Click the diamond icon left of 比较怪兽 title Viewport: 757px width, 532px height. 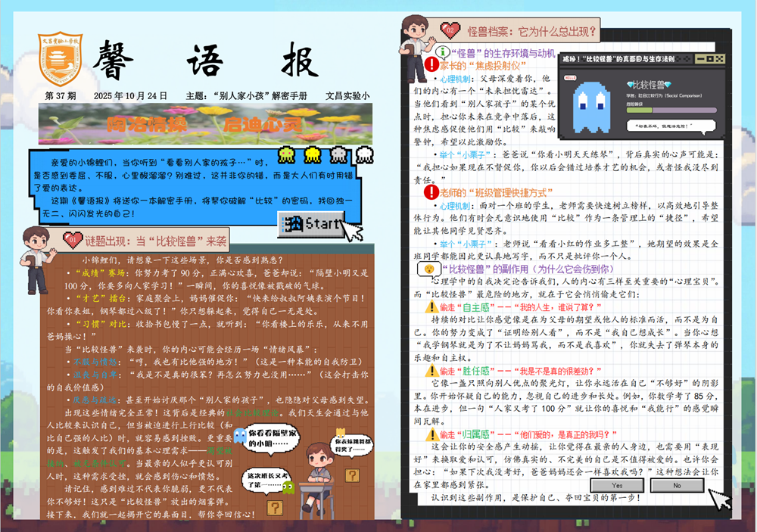click(x=630, y=85)
